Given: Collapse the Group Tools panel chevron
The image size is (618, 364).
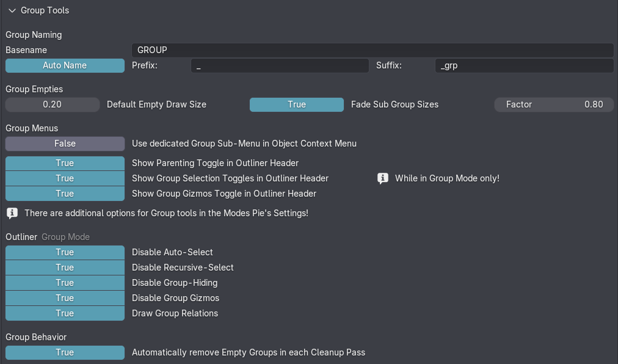Looking at the screenshot, I should [x=12, y=10].
